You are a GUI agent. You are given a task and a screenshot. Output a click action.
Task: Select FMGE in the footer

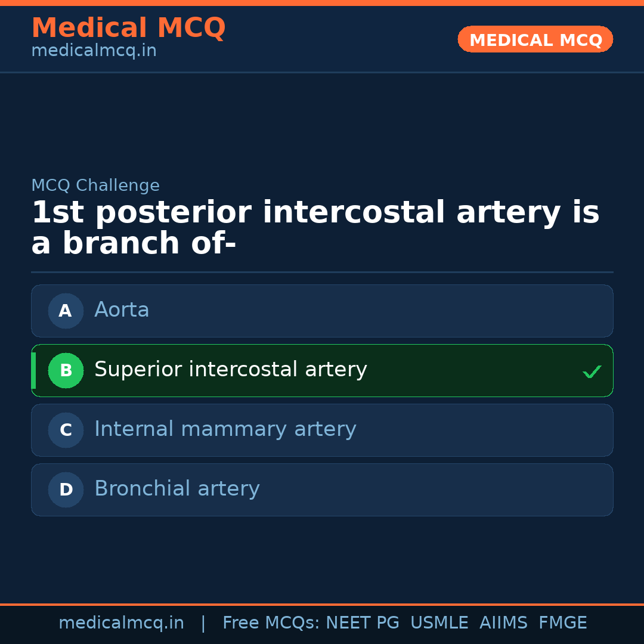click(x=562, y=623)
